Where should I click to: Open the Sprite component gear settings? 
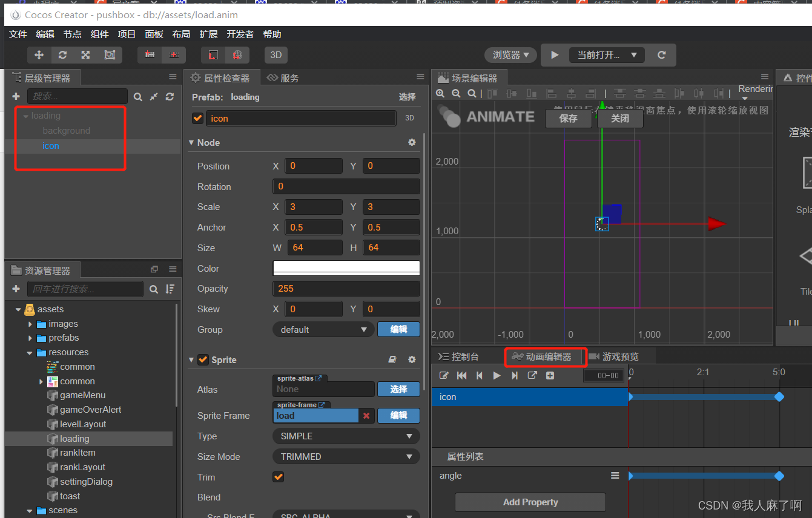[x=412, y=359]
